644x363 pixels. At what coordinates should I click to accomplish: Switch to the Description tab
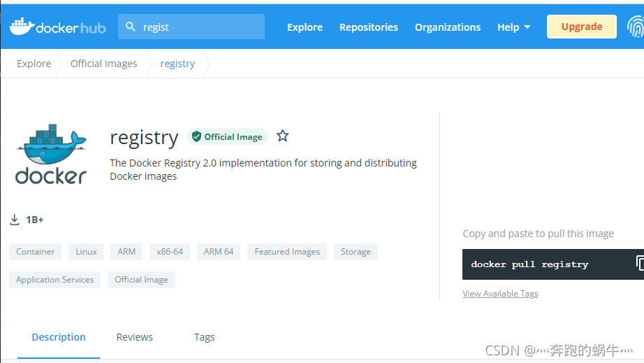59,337
